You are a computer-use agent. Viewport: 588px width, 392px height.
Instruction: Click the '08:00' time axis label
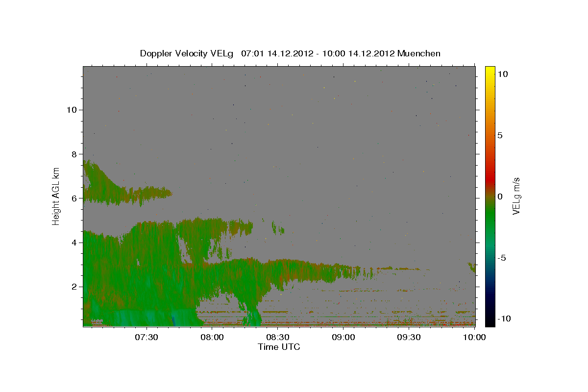(213, 338)
